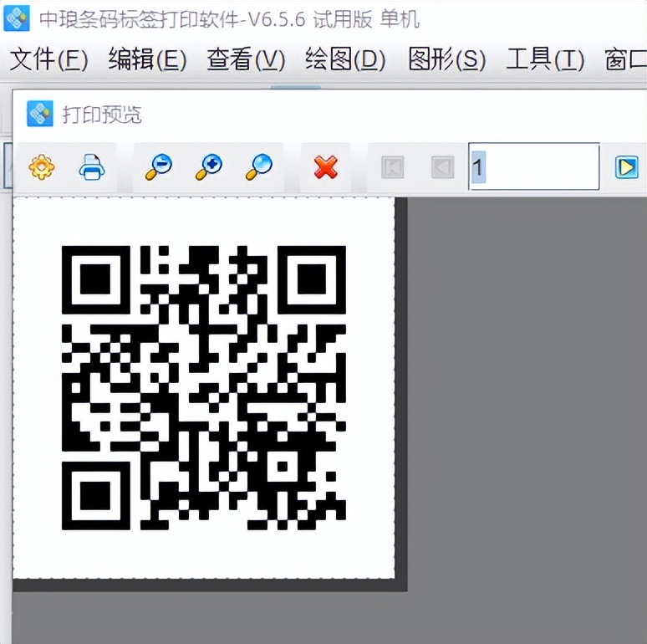This screenshot has width=647, height=644.
Task: Open the 图形(S) menu
Action: [446, 59]
